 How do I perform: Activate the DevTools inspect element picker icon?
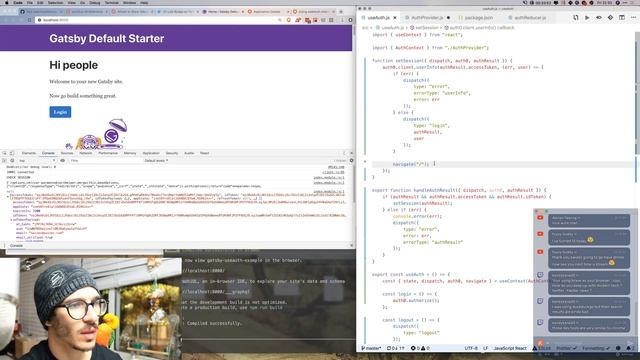click(4, 153)
